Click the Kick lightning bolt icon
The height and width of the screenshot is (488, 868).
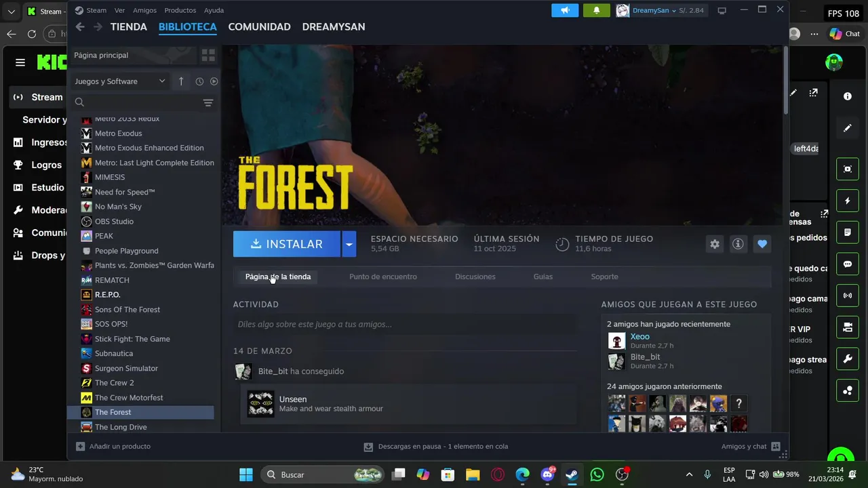(848, 201)
